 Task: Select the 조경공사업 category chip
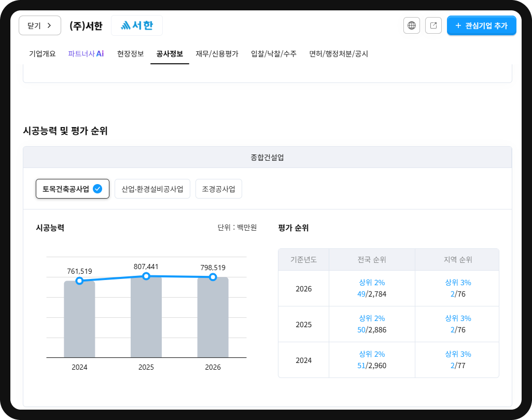[219, 189]
